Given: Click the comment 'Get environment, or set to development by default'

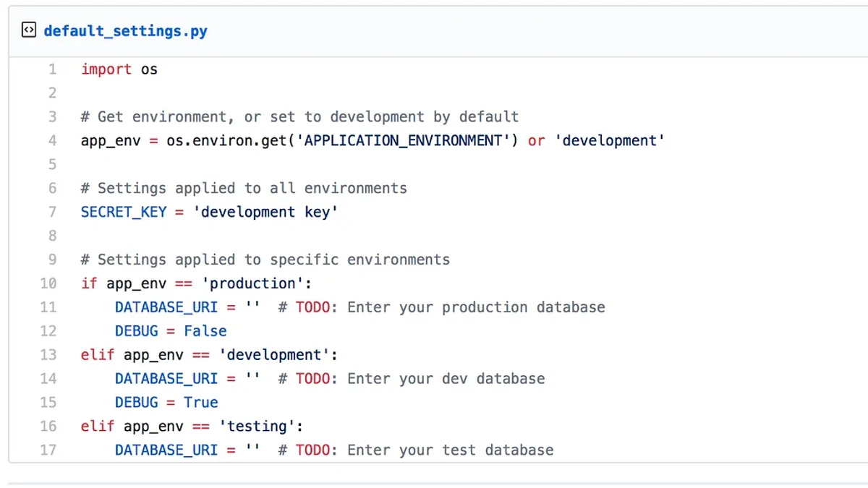Looking at the screenshot, I should point(300,117).
